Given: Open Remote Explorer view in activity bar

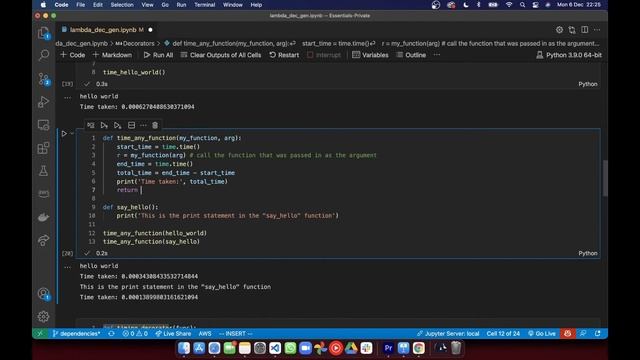Looking at the screenshot, I should pyautogui.click(x=43, y=125).
